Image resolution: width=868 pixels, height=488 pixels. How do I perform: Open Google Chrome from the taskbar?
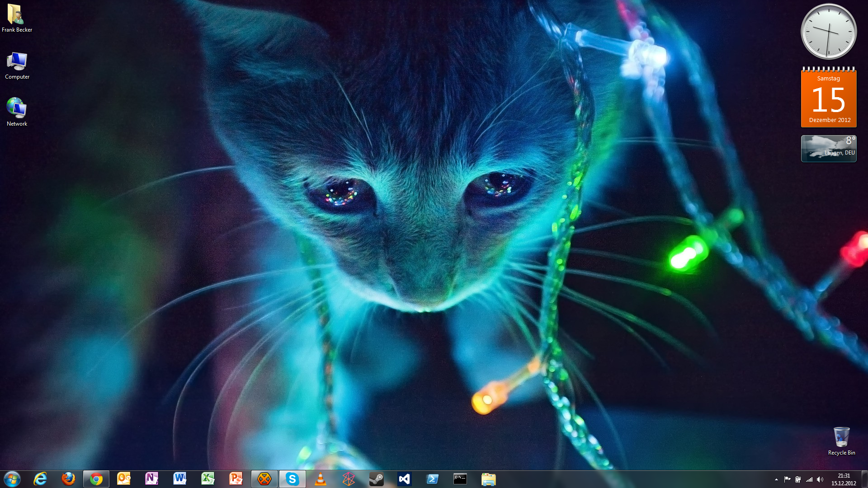[x=96, y=479]
